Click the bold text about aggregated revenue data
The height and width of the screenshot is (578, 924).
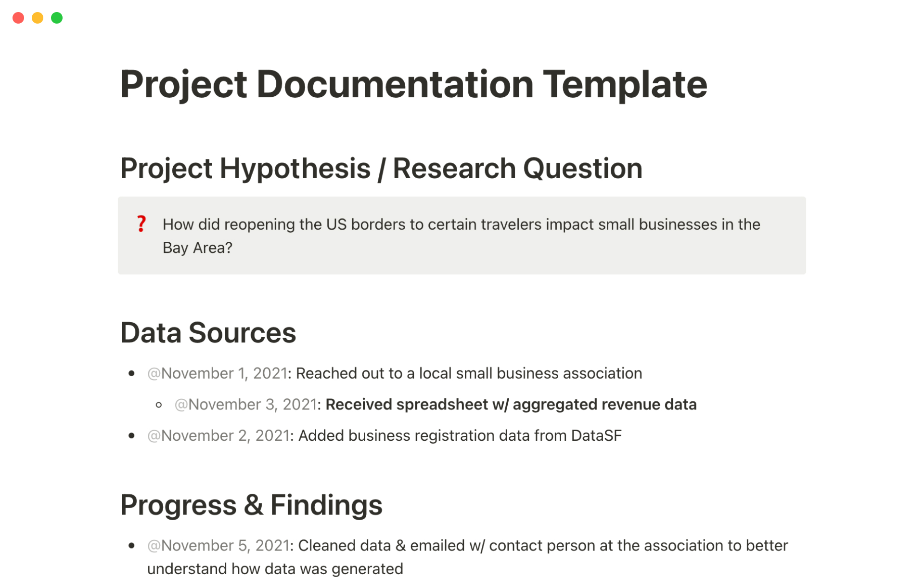[x=511, y=405]
